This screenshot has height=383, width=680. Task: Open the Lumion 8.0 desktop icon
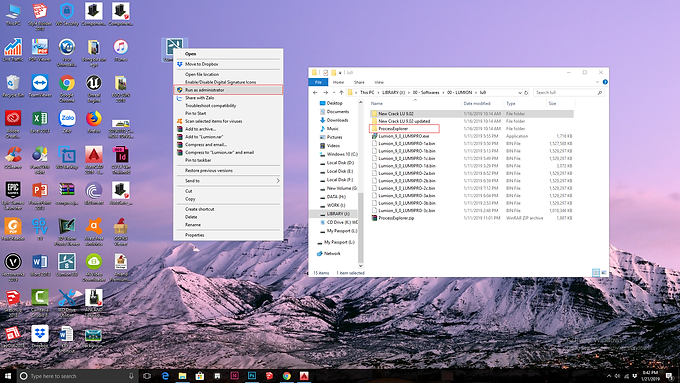(67, 265)
